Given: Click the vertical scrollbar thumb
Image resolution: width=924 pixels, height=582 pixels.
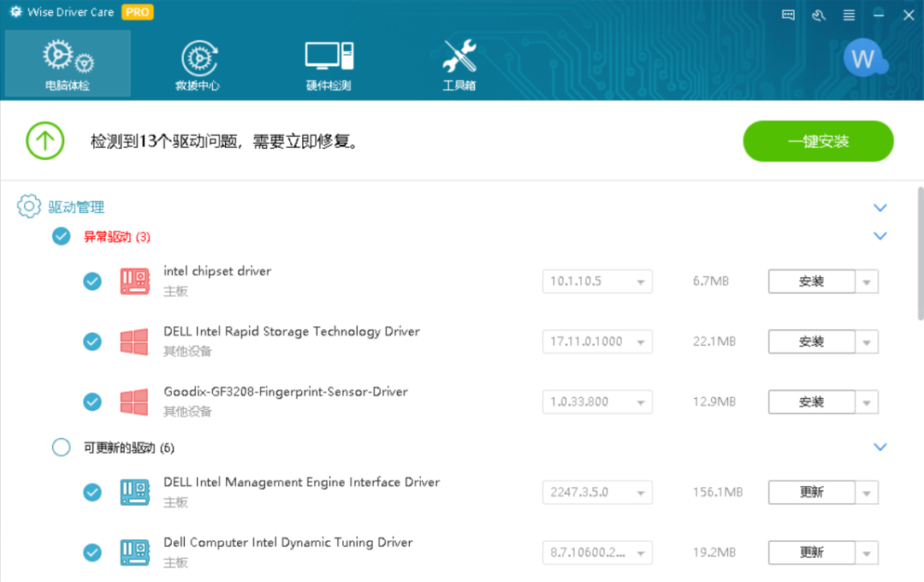Looking at the screenshot, I should (x=921, y=253).
